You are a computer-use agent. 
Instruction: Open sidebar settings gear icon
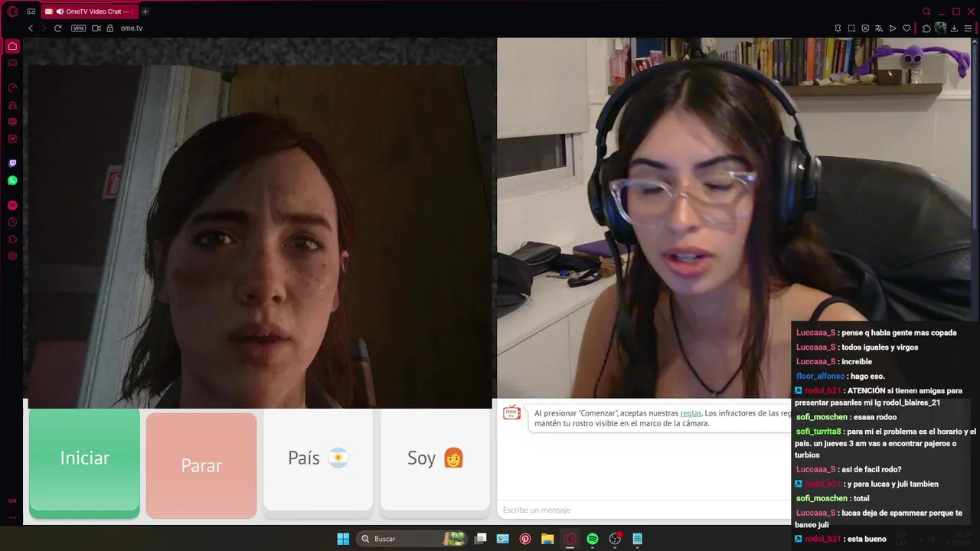[x=12, y=256]
